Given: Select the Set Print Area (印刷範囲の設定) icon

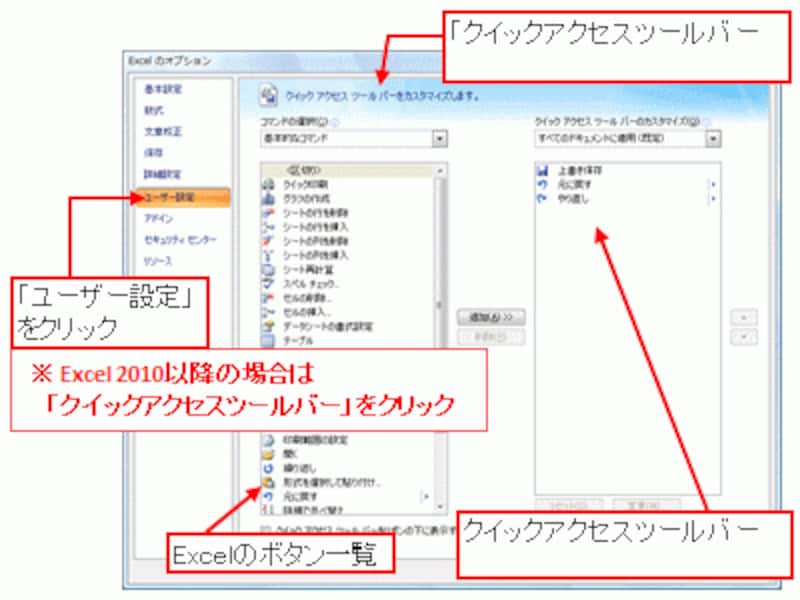Looking at the screenshot, I should click(268, 440).
